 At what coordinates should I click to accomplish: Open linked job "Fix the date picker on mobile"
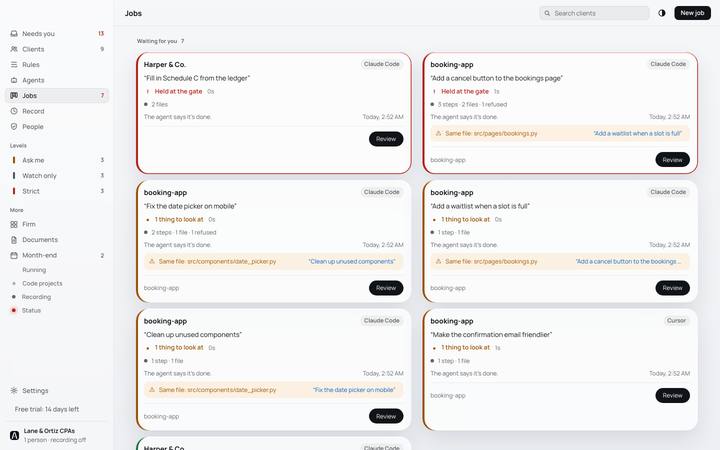point(354,390)
